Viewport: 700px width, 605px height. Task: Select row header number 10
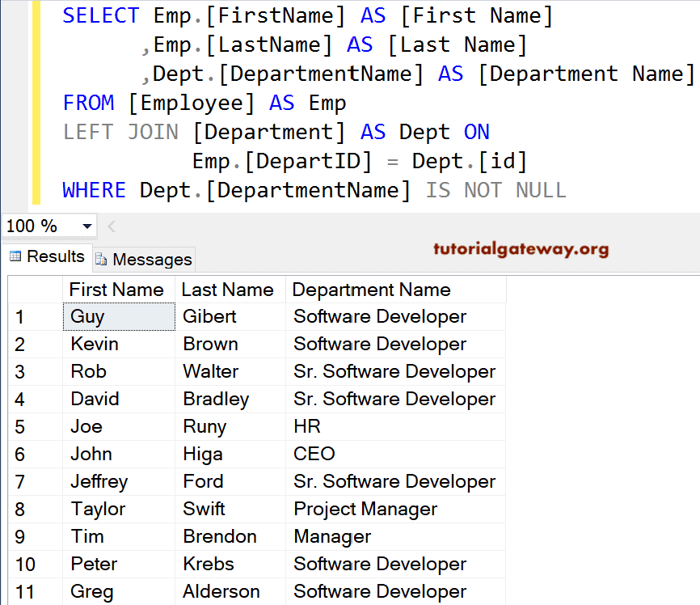tap(36, 565)
